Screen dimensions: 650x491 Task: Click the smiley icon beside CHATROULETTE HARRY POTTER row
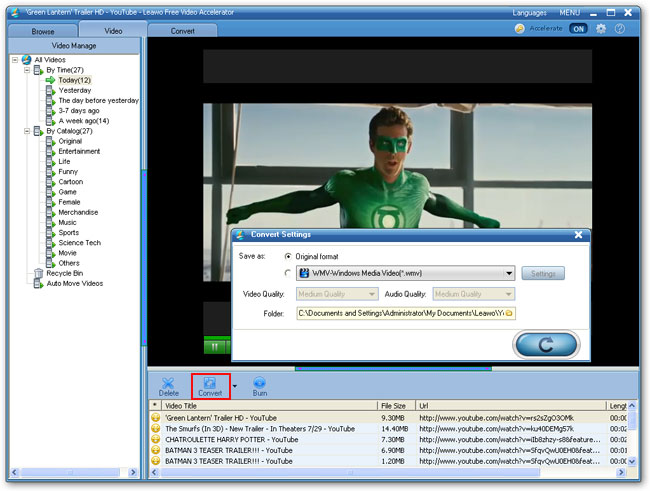click(155, 439)
